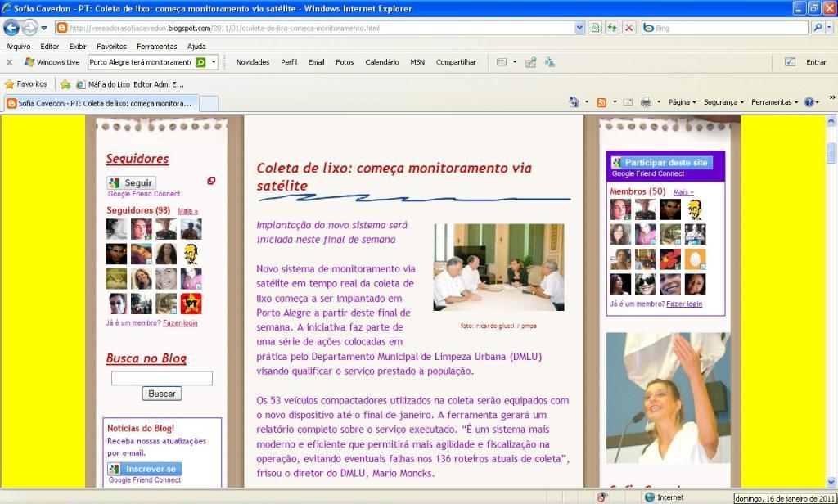Click the URL address bar
Screen dimensions: 838x504
tap(315, 28)
